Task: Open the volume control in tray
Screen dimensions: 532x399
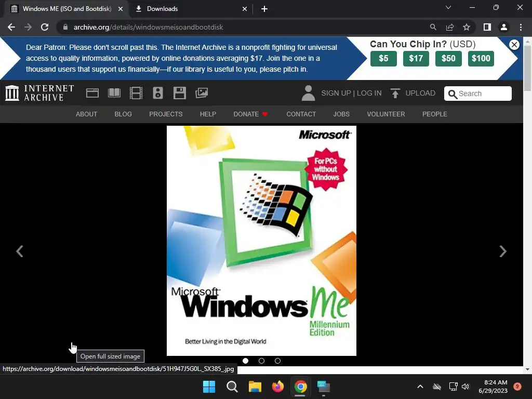Action: 465,387
